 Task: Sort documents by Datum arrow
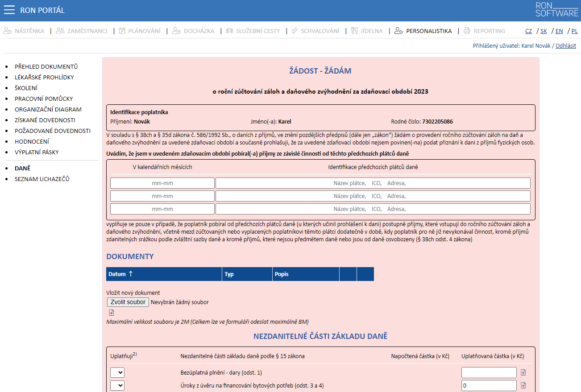[x=130, y=274]
